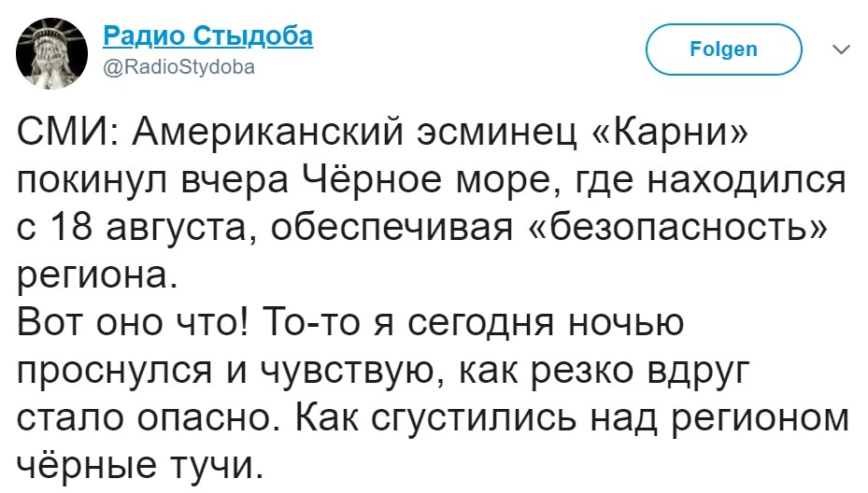
Task: Click the @RadioStydoba handle
Action: coord(178,68)
